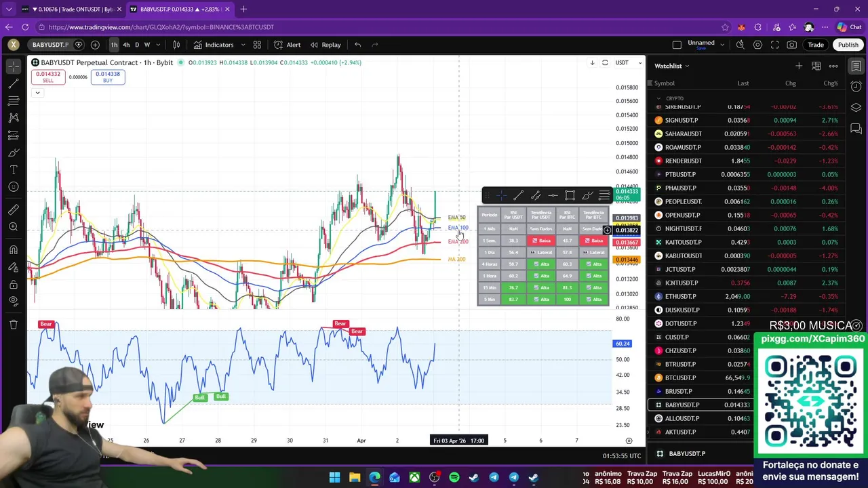Select the brush drawing tool
The height and width of the screenshot is (488, 868).
pos(14,152)
